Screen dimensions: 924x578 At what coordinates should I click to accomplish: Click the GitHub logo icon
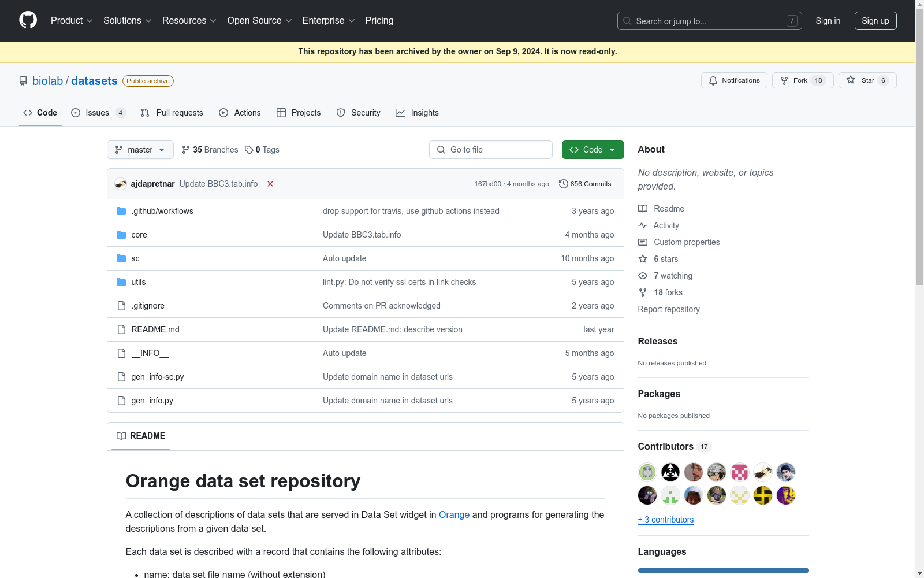28,20
